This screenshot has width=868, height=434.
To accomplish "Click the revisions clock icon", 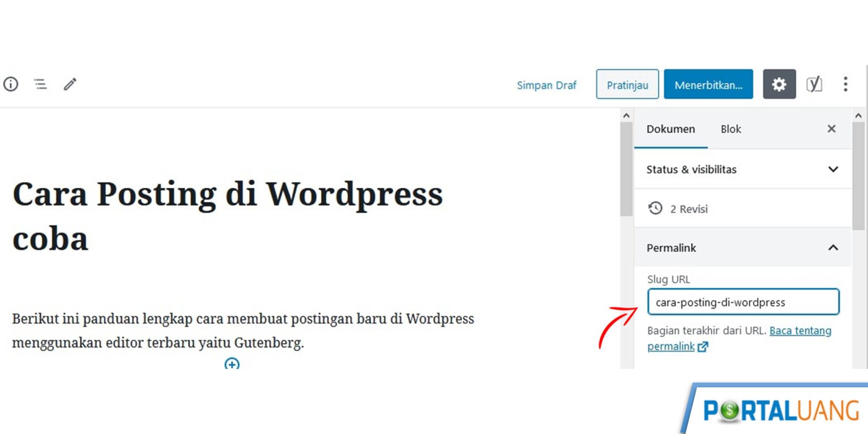I will pos(655,208).
